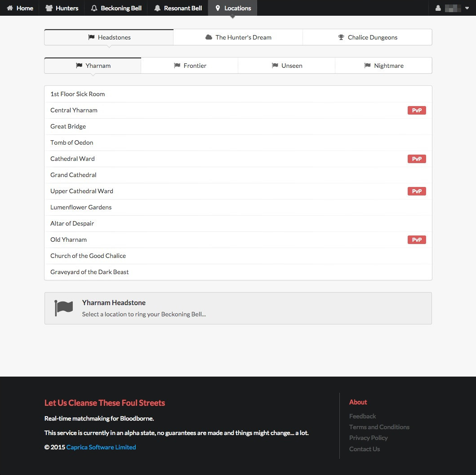Open the Contact Us footer link
This screenshot has width=476, height=475.
coord(364,449)
